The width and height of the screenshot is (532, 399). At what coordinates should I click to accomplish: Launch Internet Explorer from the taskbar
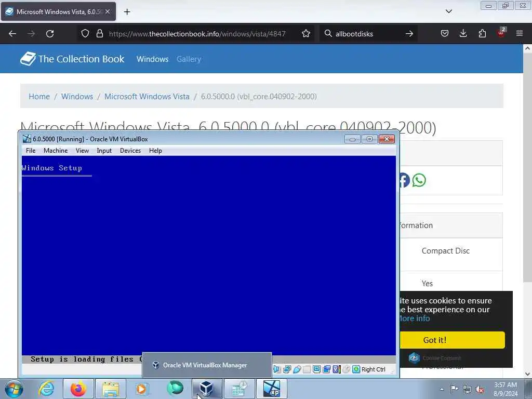(46, 389)
